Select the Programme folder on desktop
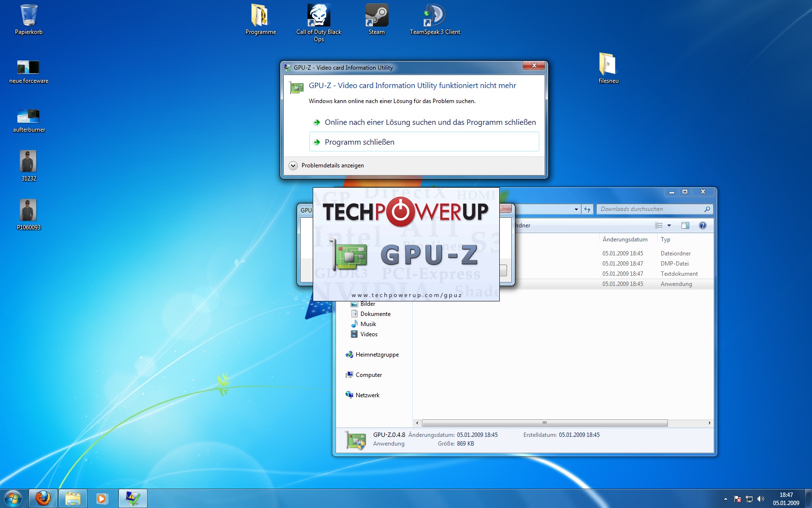This screenshot has width=812, height=508. tap(261, 19)
